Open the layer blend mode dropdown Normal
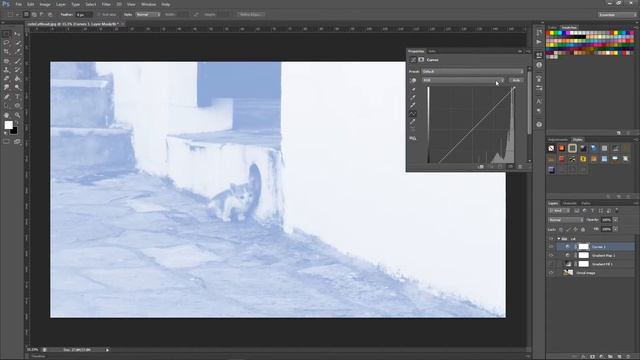The width and height of the screenshot is (640, 360). point(565,220)
